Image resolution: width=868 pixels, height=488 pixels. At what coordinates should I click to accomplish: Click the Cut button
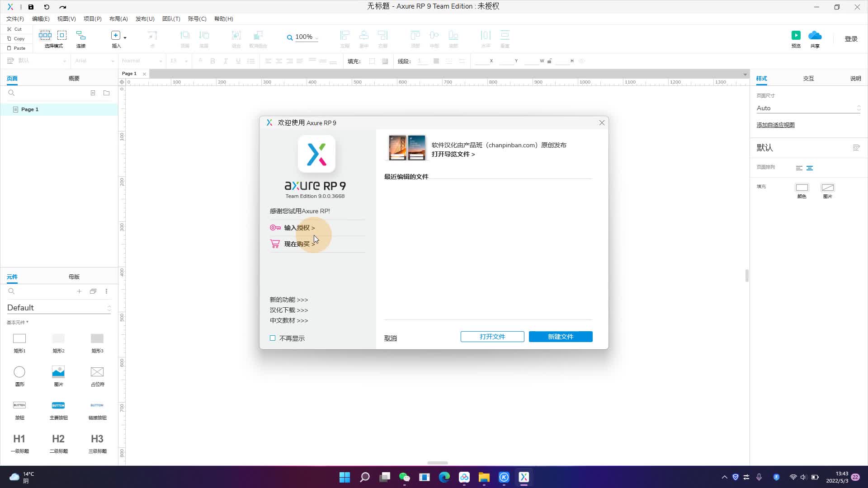[x=14, y=29]
